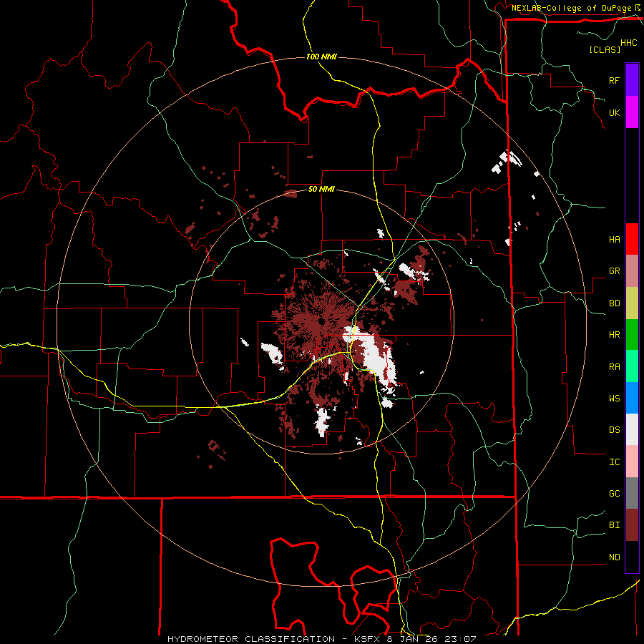The width and height of the screenshot is (644, 644).
Task: Click the 50 NMI range ring label
Action: point(321,190)
